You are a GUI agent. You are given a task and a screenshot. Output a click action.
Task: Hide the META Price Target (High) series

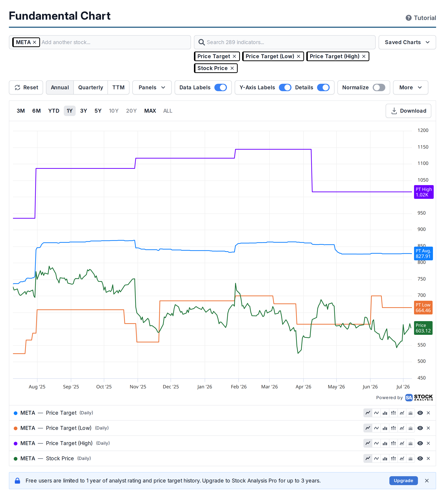coord(420,443)
